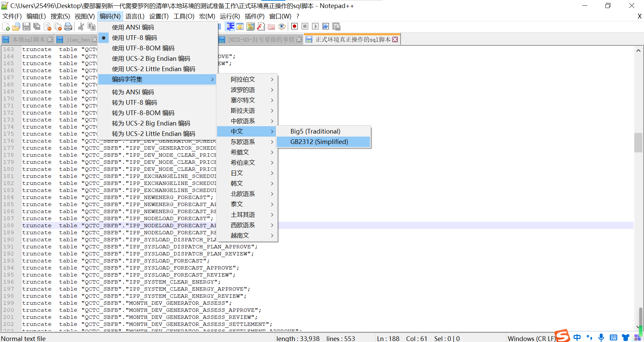
Task: Open a file with the folder icon
Action: click(16, 27)
